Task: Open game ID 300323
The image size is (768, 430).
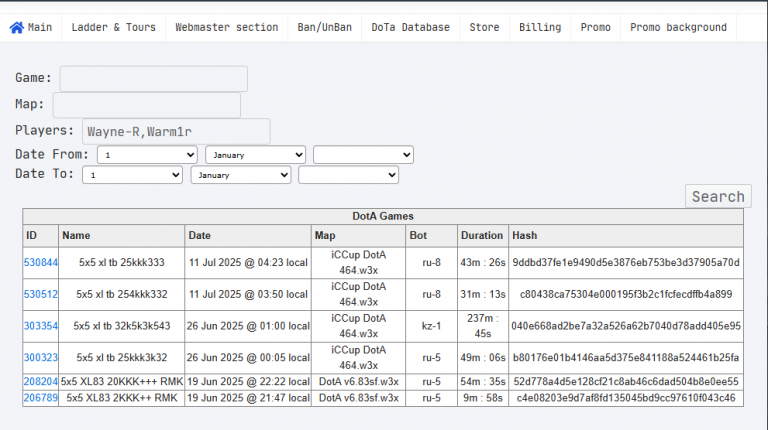Action: [41, 358]
